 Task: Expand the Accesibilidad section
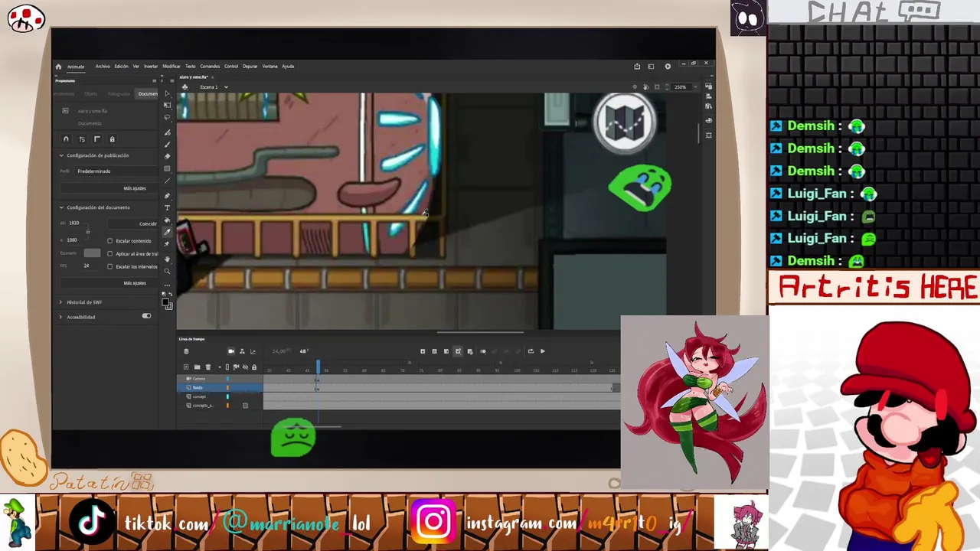pos(61,317)
